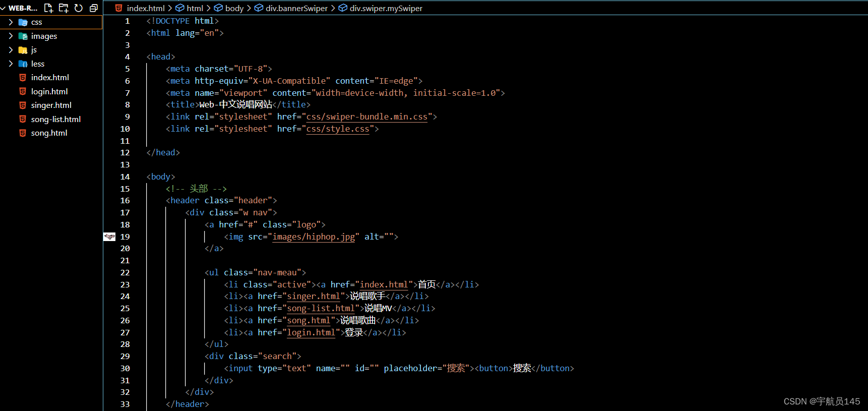This screenshot has width=868, height=411.
Task: Collapse the WEB-R... project root section
Action: (3, 8)
